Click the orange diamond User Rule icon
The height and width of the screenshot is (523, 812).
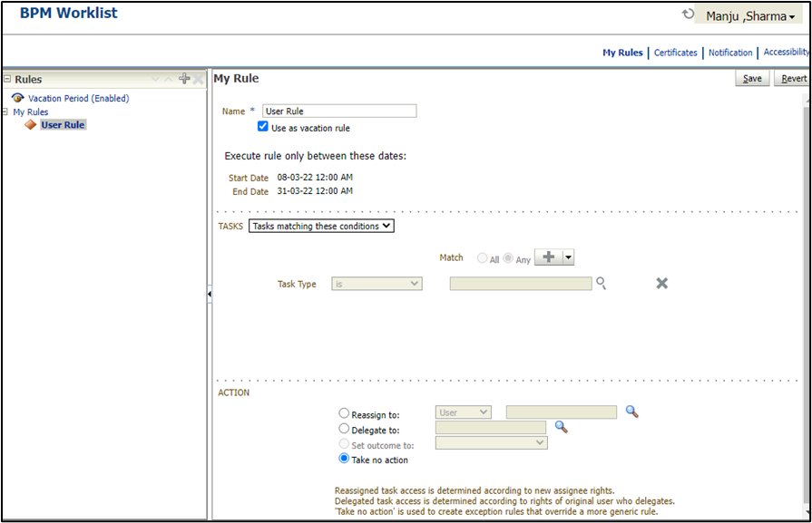(31, 125)
